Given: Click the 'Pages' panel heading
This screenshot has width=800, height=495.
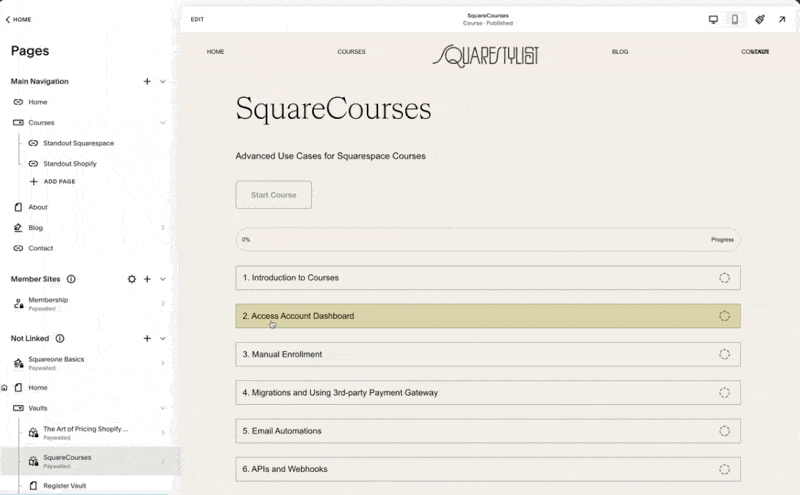Looking at the screenshot, I should [x=30, y=51].
